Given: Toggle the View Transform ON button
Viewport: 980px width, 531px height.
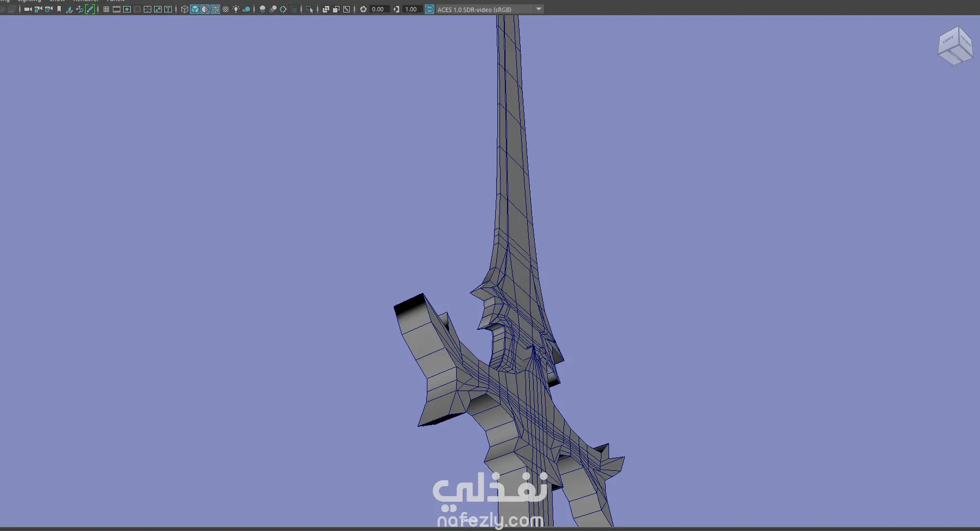Looking at the screenshot, I should point(430,9).
